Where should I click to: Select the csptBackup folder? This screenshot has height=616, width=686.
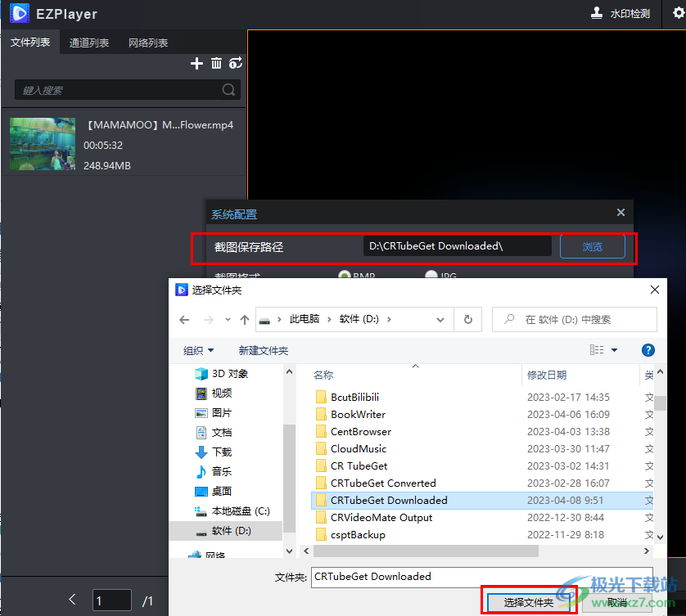click(x=358, y=535)
